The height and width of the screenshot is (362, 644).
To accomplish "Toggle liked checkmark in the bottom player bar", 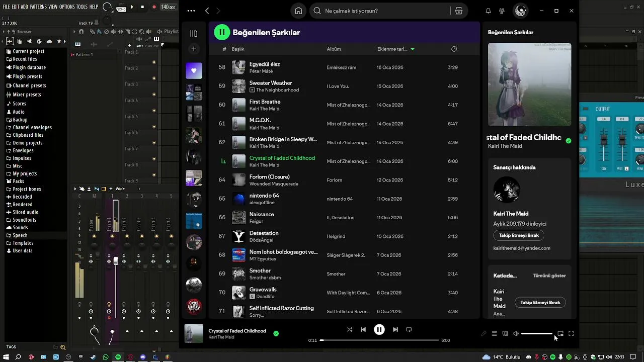I will tap(276, 333).
